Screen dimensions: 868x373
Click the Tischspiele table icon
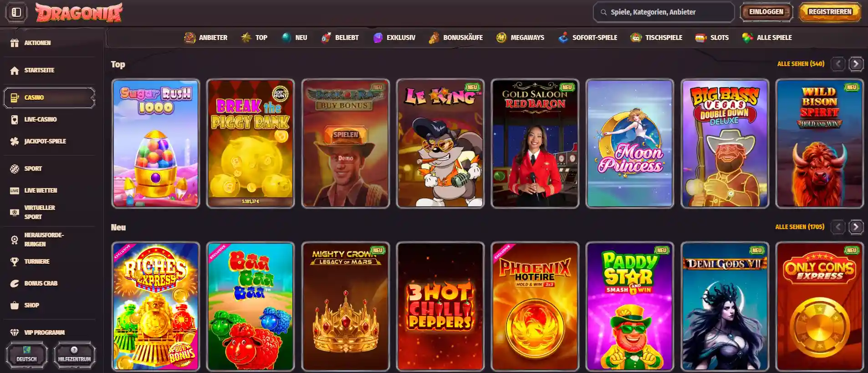coord(636,37)
